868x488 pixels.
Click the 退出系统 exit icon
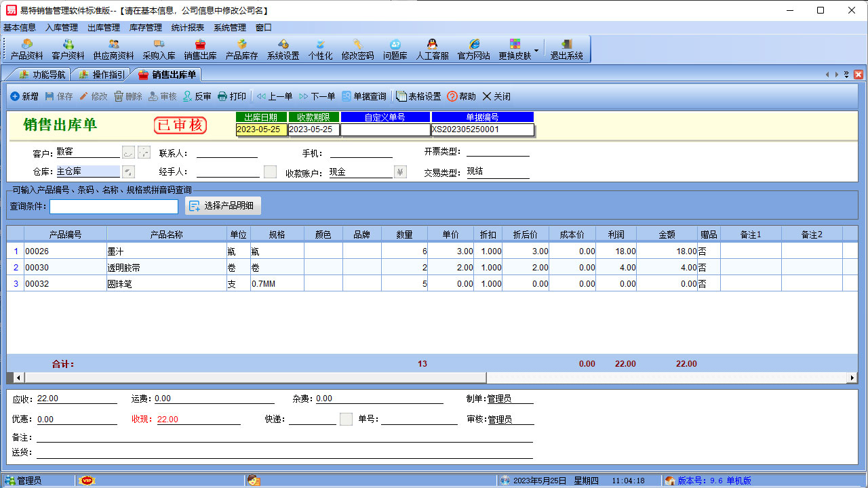tap(566, 49)
